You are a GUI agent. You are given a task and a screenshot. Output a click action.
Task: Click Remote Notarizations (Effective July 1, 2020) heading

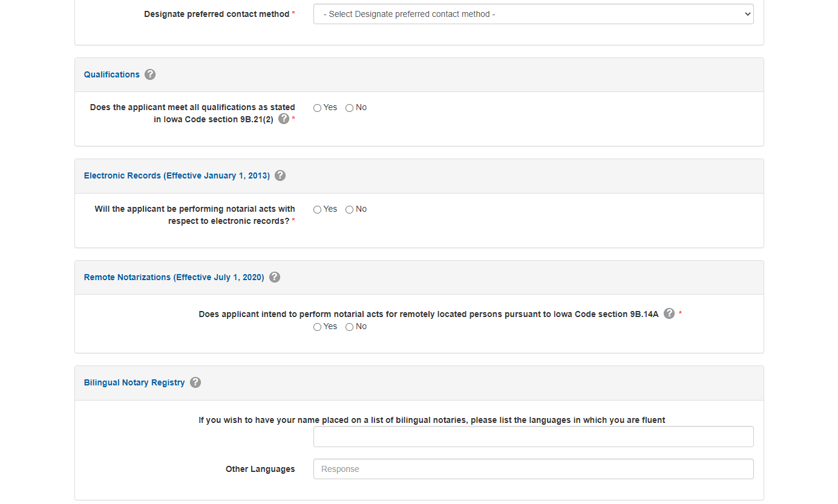coord(174,277)
